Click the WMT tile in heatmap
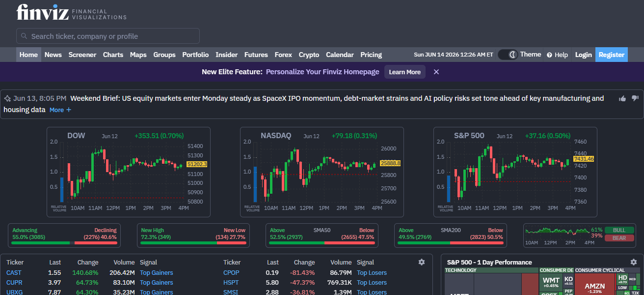The height and width of the screenshot is (295, 644). (x=551, y=282)
